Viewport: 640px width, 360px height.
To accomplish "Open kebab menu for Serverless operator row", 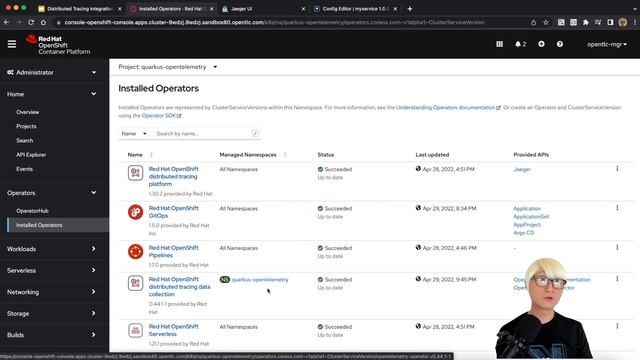I will [x=617, y=326].
